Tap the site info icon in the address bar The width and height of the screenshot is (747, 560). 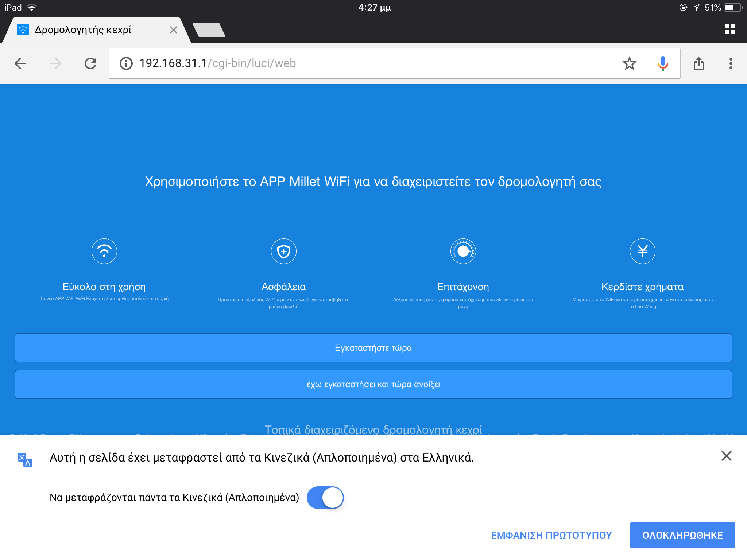click(126, 63)
